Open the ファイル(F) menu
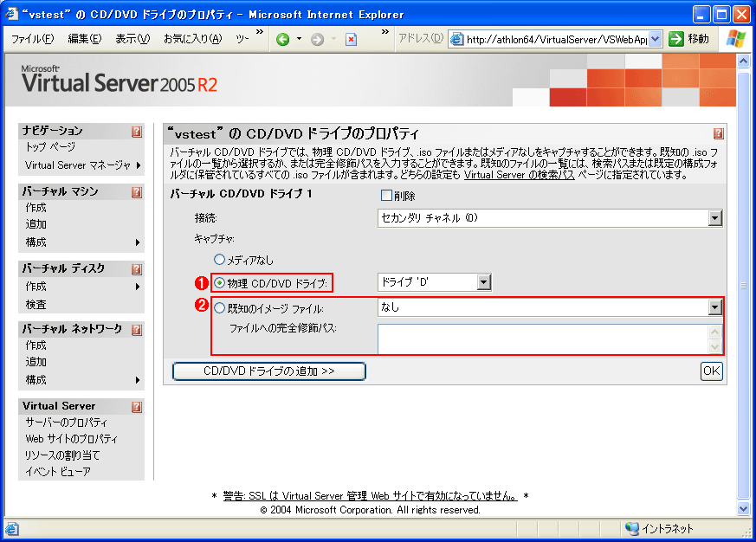 [32, 39]
